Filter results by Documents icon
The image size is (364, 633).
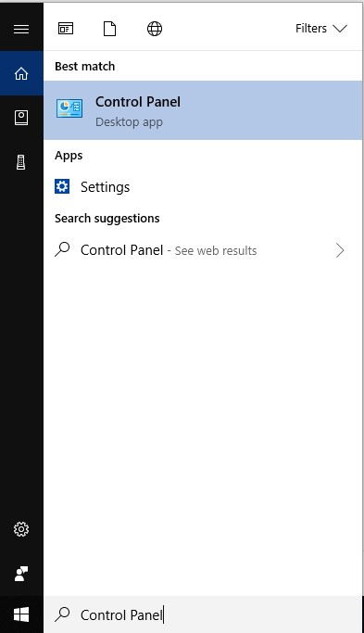pos(110,29)
